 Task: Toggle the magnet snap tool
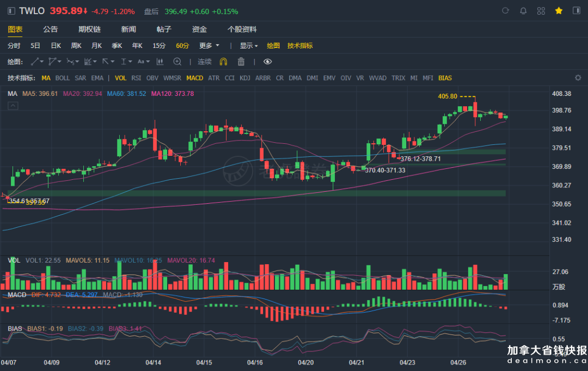223,62
